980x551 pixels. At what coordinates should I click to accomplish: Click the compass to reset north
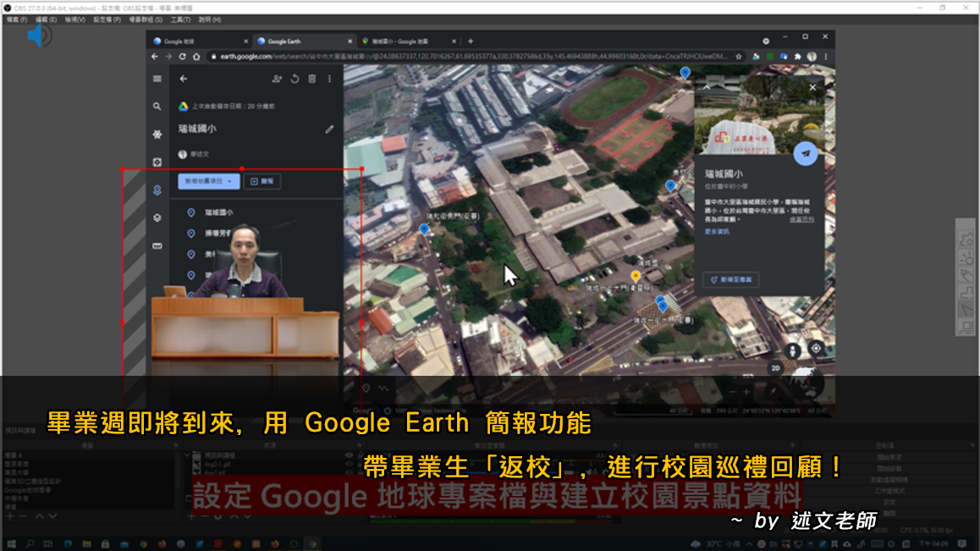774,392
